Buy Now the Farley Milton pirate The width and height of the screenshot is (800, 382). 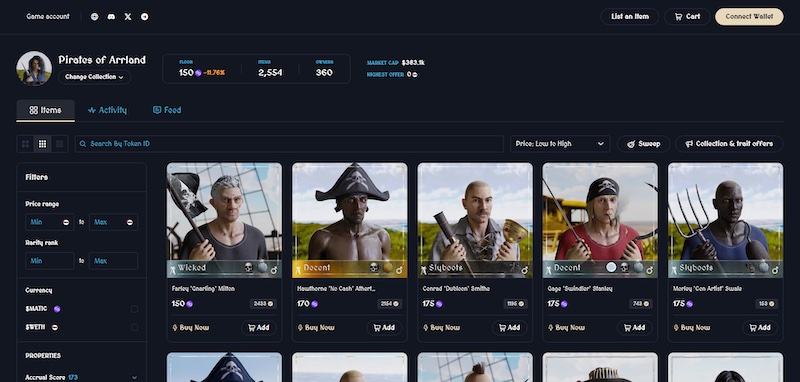191,327
